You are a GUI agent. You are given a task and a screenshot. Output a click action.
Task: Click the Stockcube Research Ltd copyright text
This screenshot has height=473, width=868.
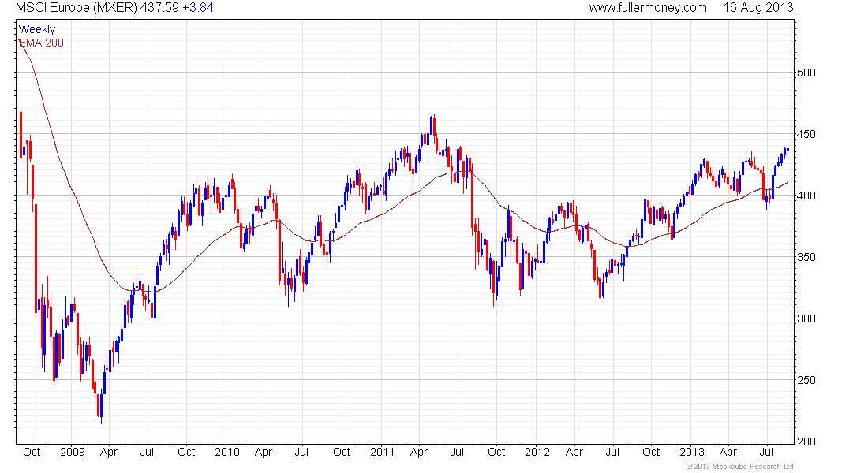click(739, 467)
